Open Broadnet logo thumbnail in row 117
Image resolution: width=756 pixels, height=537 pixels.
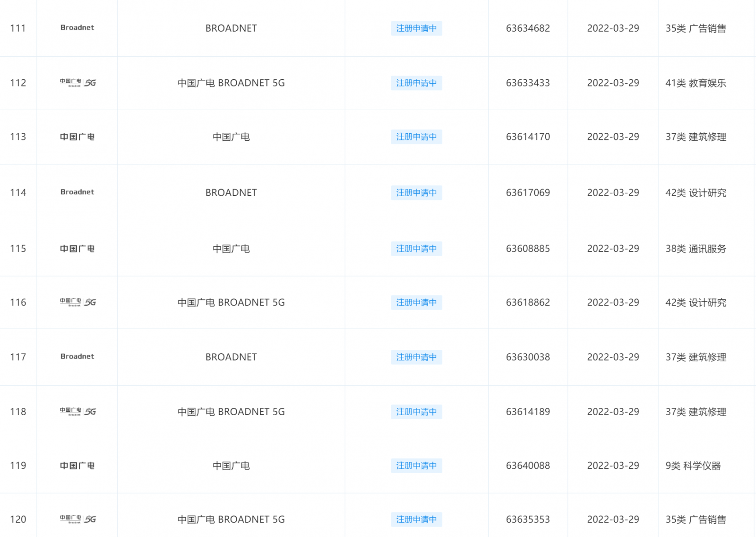point(77,357)
